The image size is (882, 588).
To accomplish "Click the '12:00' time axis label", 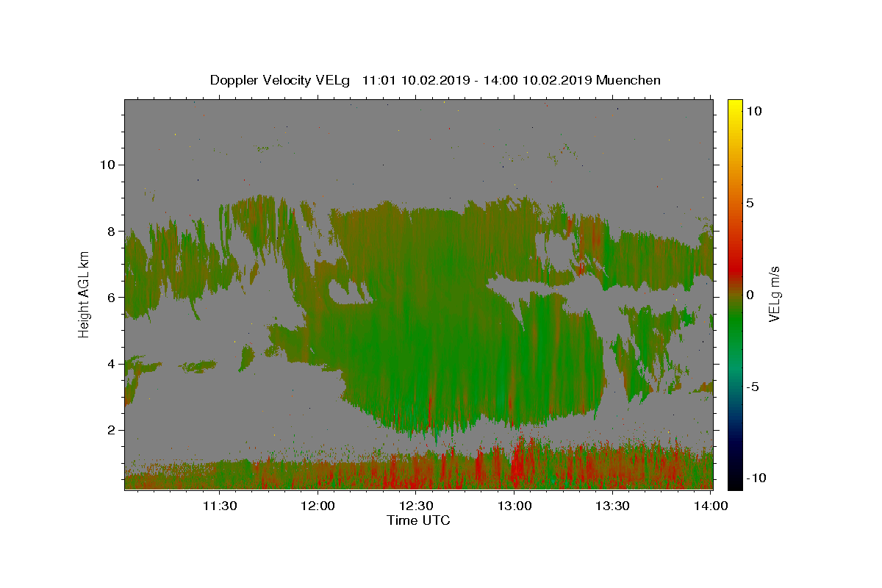I will (318, 506).
